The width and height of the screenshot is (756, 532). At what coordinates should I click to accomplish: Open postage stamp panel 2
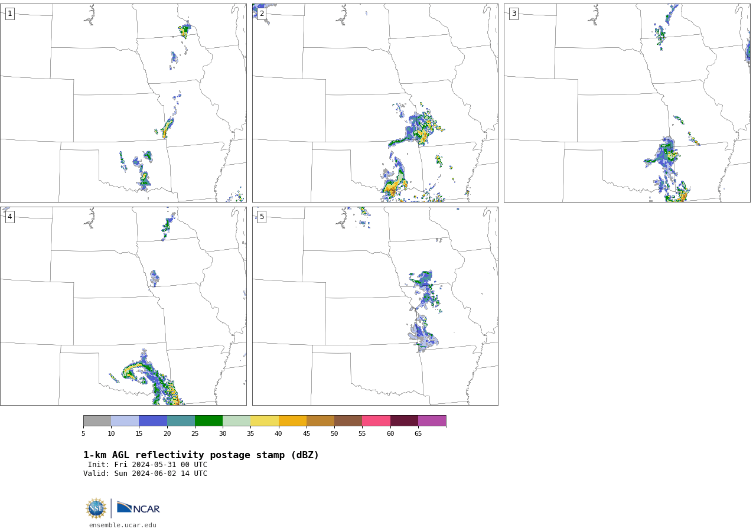(x=375, y=103)
